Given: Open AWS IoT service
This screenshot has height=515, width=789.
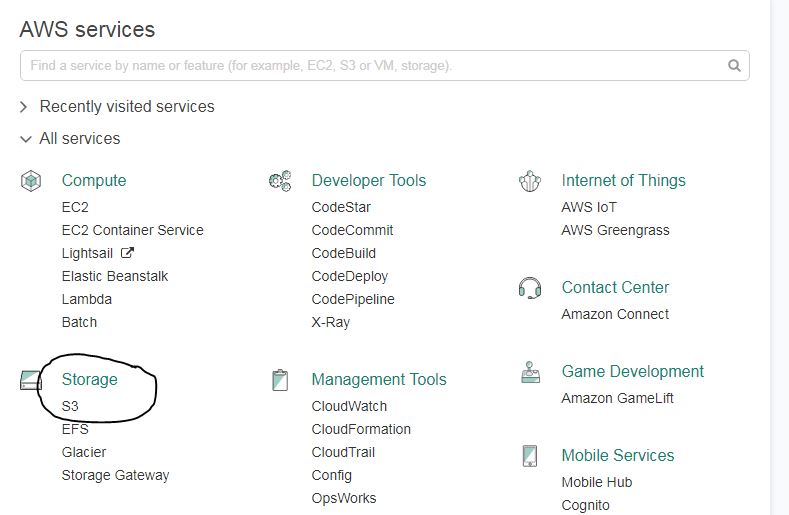Looking at the screenshot, I should pos(589,207).
